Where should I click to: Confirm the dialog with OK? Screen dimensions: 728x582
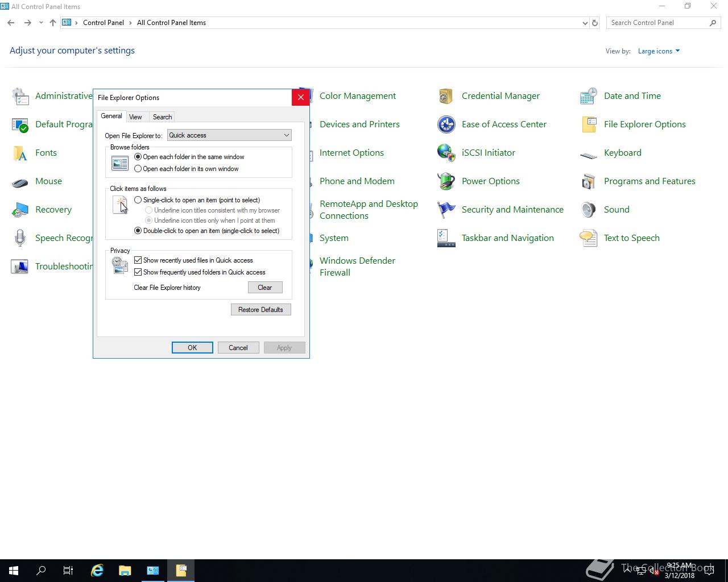[x=192, y=348]
